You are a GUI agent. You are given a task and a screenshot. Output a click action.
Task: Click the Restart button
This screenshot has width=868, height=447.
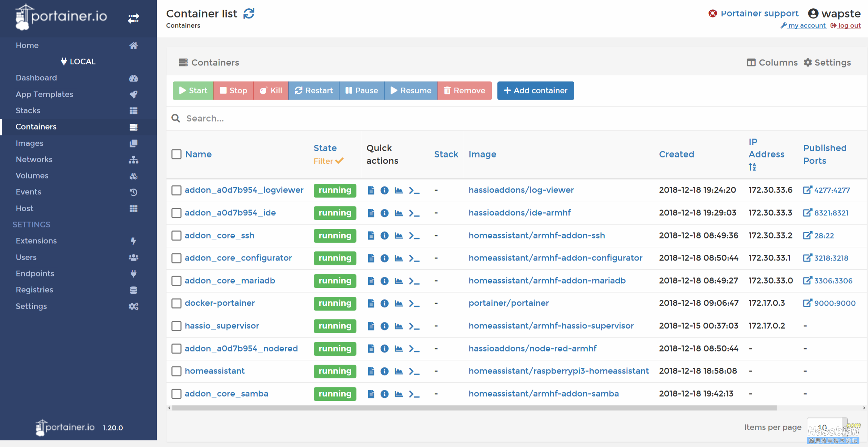[314, 91]
